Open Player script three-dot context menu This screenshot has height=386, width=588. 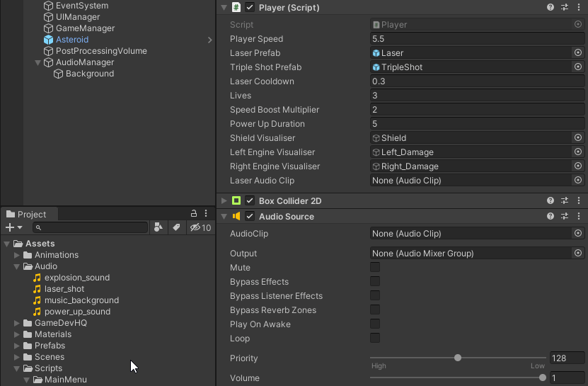tap(579, 7)
